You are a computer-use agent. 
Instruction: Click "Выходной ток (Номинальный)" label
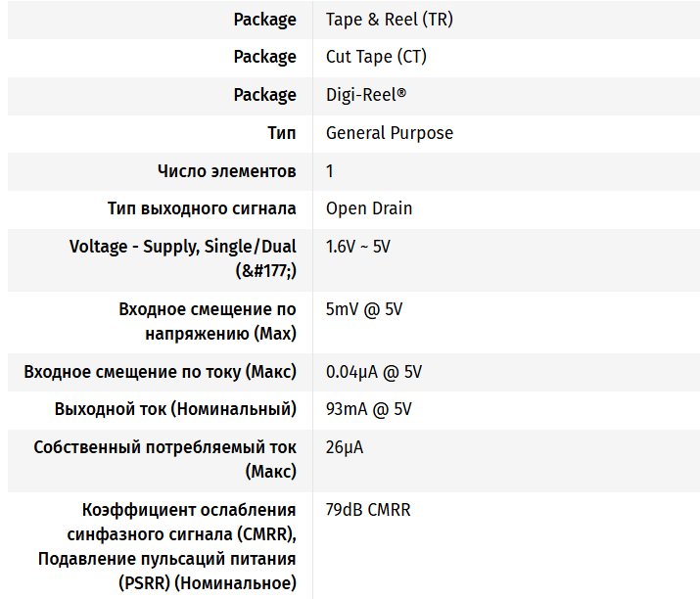[176, 409]
